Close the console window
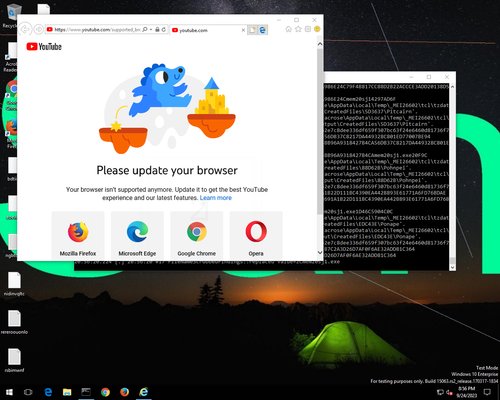Viewport: 500px width, 400px height. point(447,77)
